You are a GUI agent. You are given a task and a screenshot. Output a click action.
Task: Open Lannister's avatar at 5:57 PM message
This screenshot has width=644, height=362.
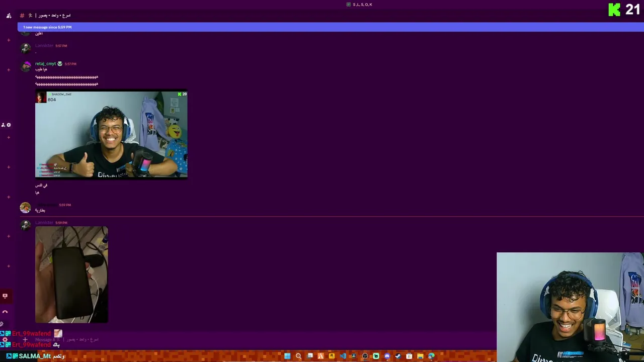26,48
